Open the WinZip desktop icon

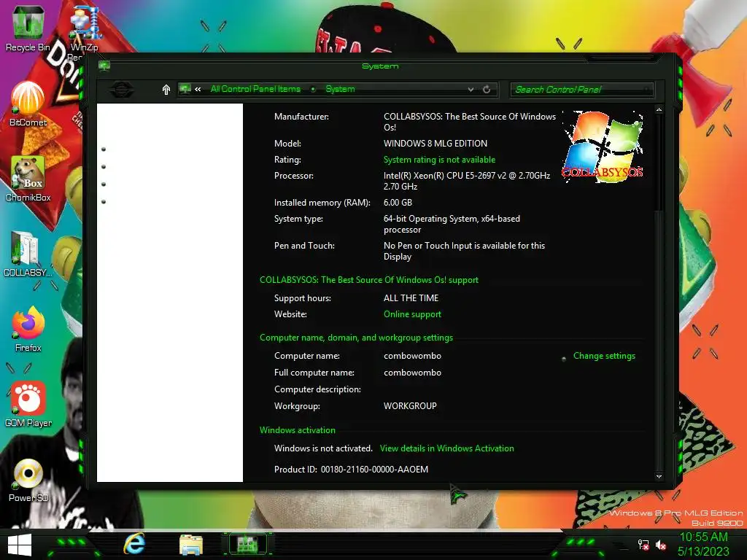(85, 28)
